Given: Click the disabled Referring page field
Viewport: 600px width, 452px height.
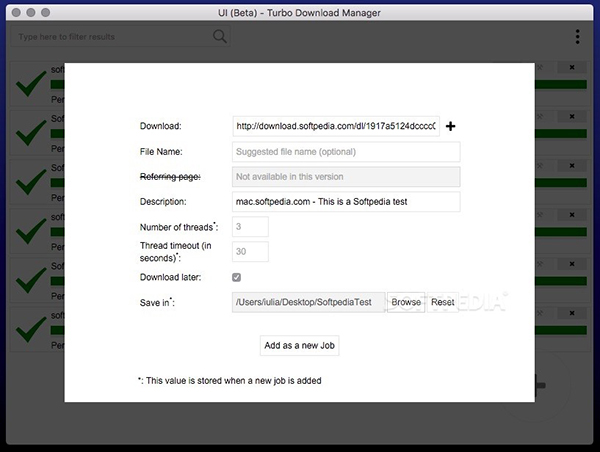Looking at the screenshot, I should pyautogui.click(x=346, y=177).
